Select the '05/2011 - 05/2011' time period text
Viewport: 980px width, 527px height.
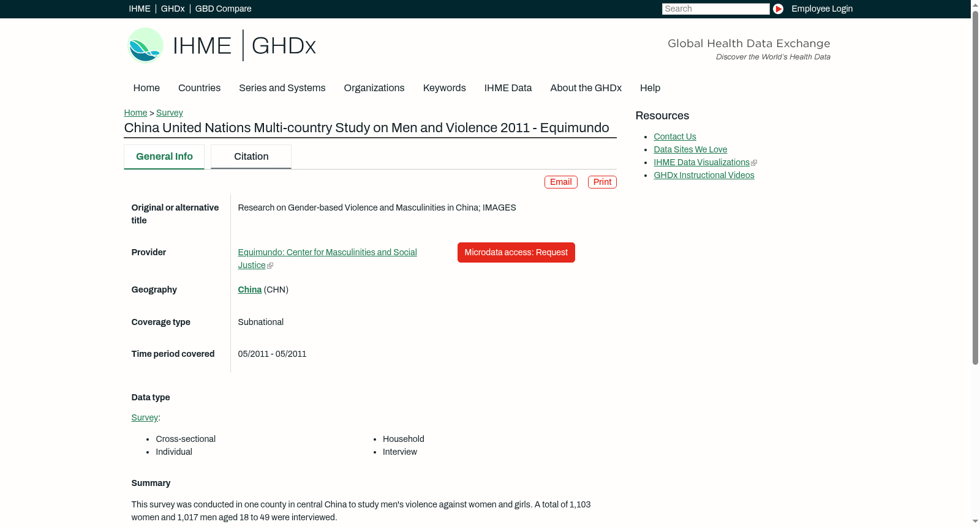click(273, 354)
